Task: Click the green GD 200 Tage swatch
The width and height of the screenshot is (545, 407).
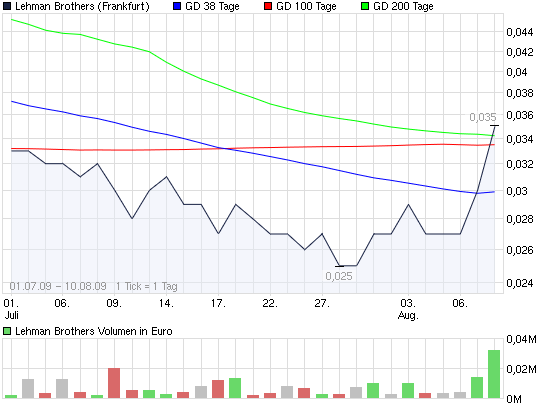Action: (365, 6)
